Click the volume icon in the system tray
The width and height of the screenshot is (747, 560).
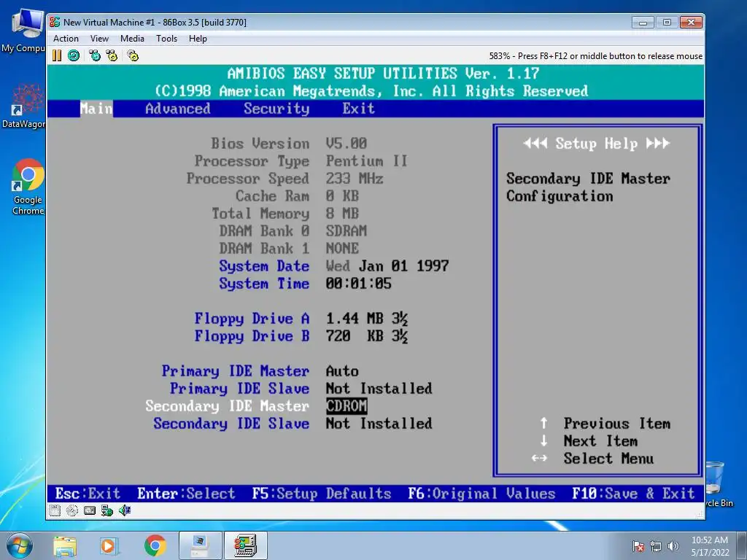coord(673,546)
